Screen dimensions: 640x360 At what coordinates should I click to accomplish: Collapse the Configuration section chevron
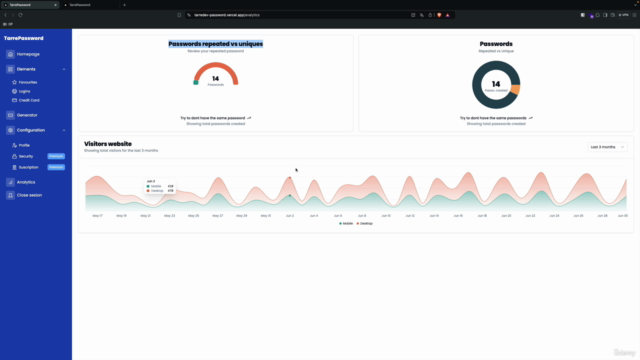64,130
